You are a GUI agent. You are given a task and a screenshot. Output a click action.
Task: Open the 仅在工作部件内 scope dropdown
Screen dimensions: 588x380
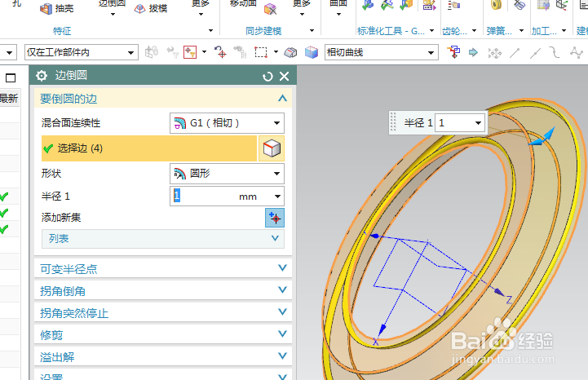(x=130, y=52)
